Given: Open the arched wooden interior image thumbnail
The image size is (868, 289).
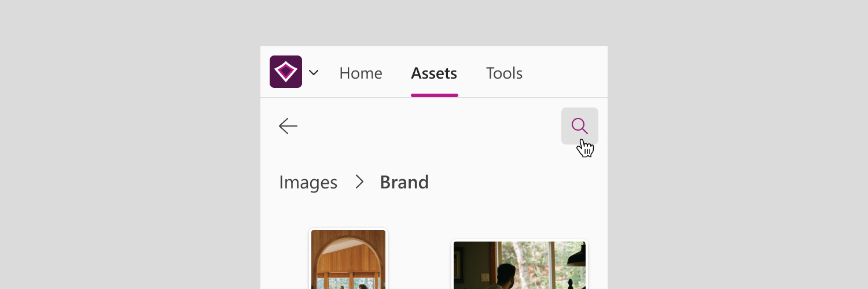Looking at the screenshot, I should tap(348, 259).
